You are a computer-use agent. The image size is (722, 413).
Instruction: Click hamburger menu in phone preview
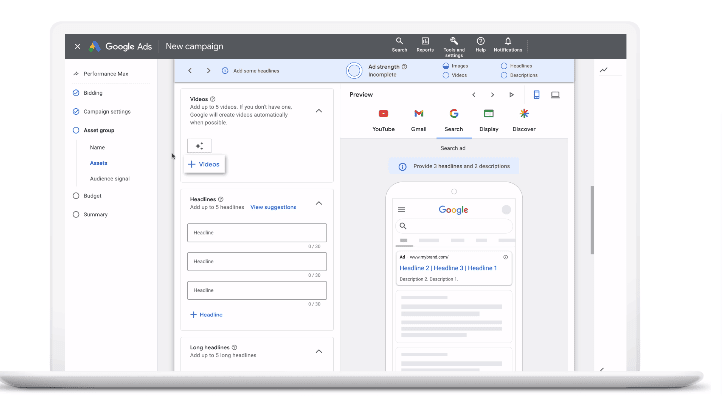click(x=402, y=210)
